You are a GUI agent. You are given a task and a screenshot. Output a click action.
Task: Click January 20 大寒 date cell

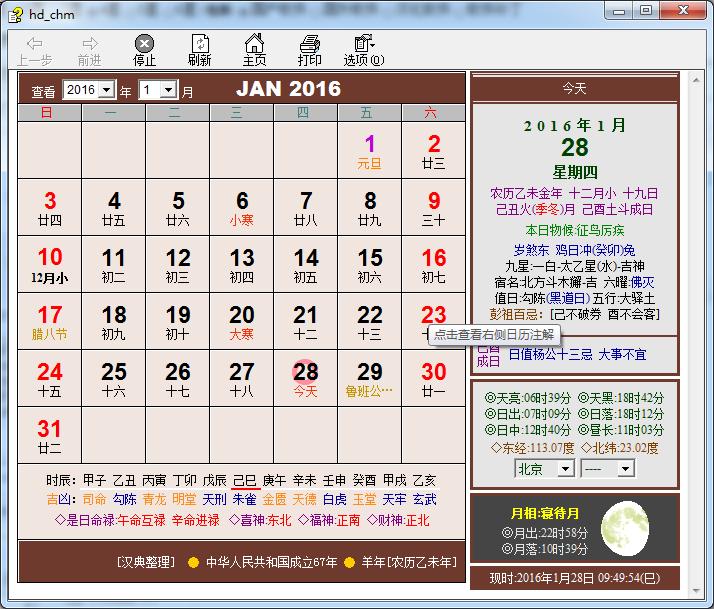coord(242,321)
